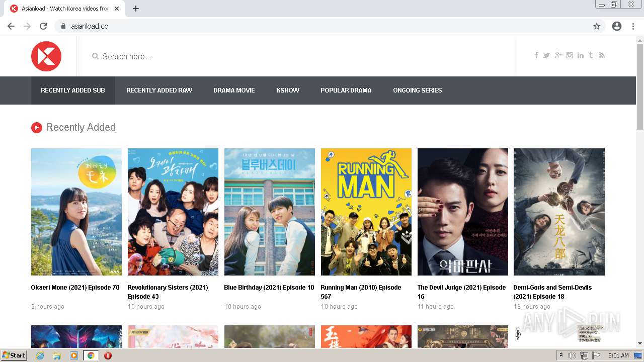Click the Blue Birthday poster thumbnail

pyautogui.click(x=270, y=212)
